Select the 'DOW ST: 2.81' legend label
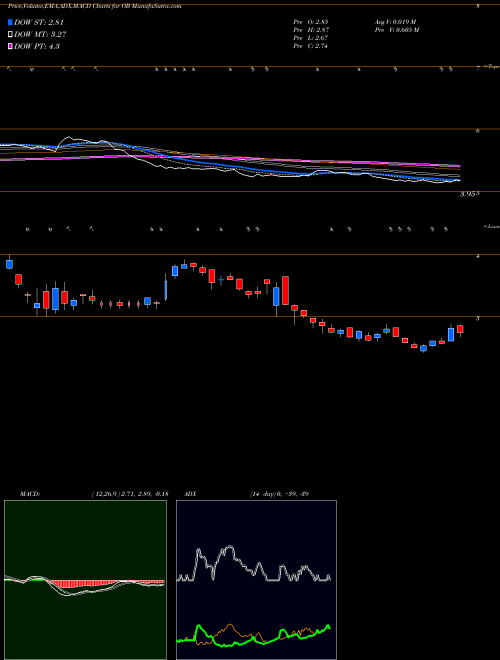 click(39, 22)
